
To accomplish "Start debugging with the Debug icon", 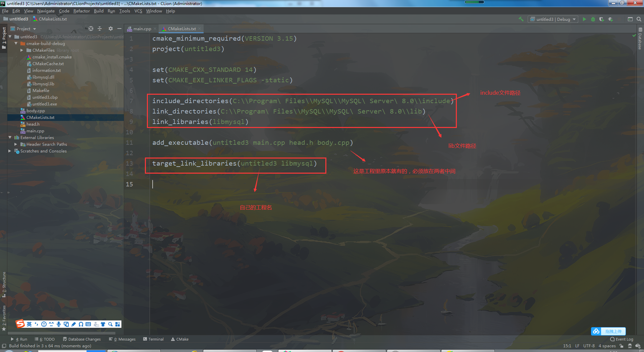I will pos(593,19).
